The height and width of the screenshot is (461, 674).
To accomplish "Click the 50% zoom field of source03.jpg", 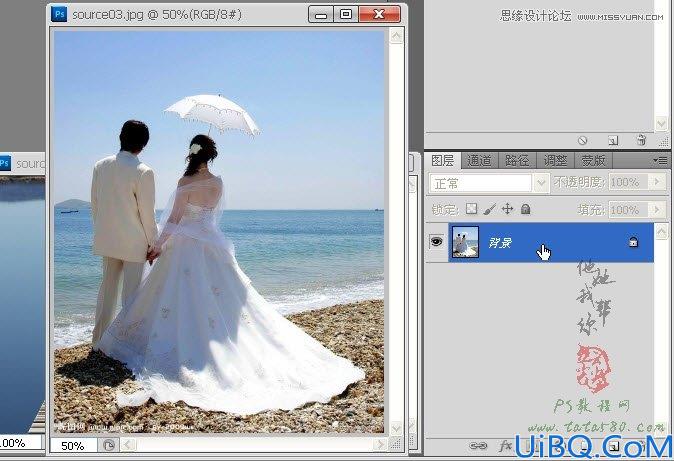I will coord(73,446).
